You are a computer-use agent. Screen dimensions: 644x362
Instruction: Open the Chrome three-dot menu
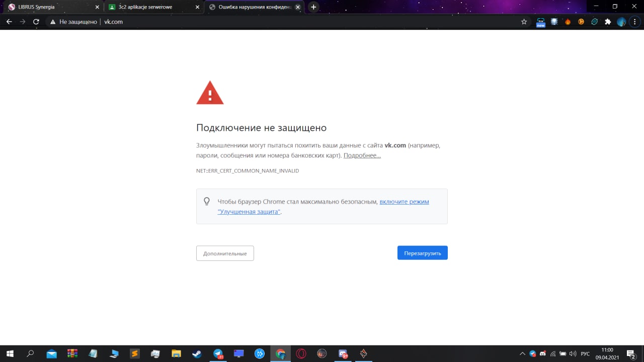click(635, 22)
